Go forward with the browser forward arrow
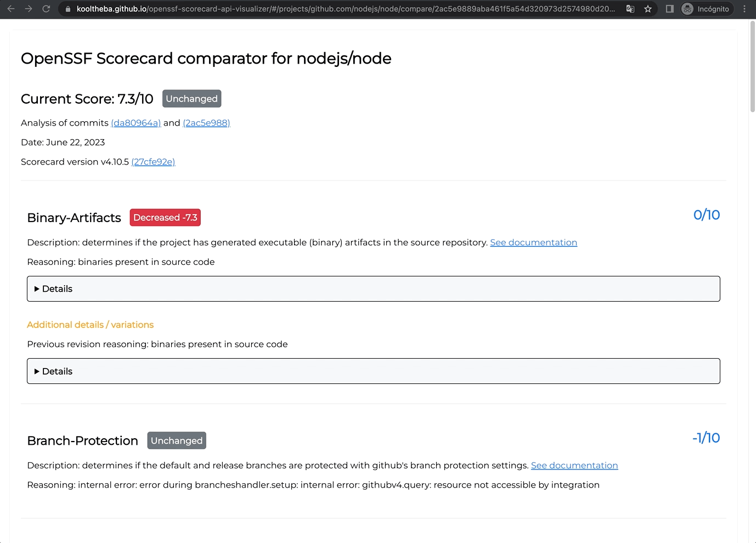 pyautogui.click(x=29, y=9)
